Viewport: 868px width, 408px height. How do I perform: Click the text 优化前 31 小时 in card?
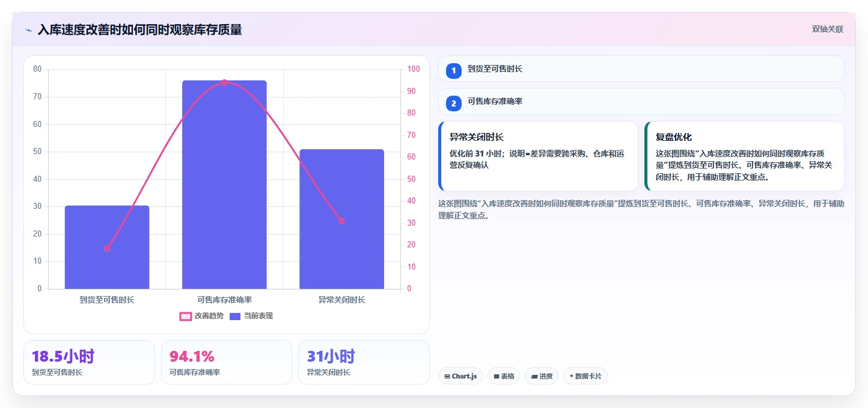477,153
